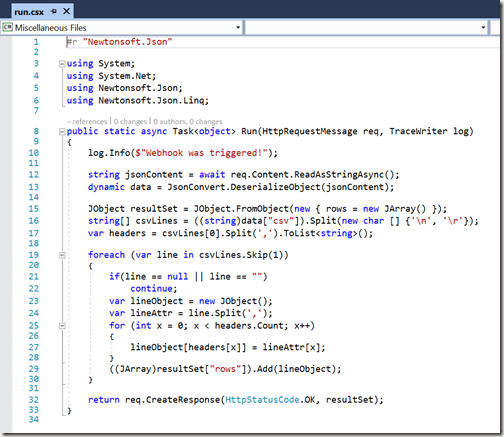Click 'headers.Count' on line 25

[x=249, y=326]
